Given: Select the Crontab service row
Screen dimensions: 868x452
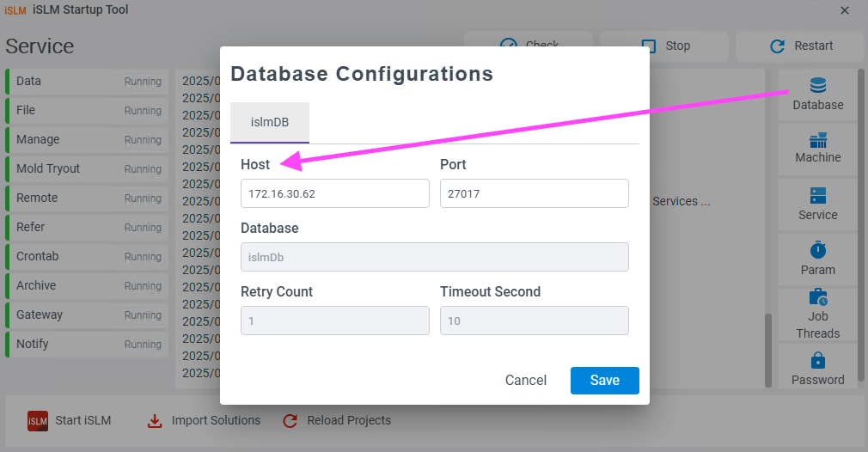Looking at the screenshot, I should pos(87,256).
